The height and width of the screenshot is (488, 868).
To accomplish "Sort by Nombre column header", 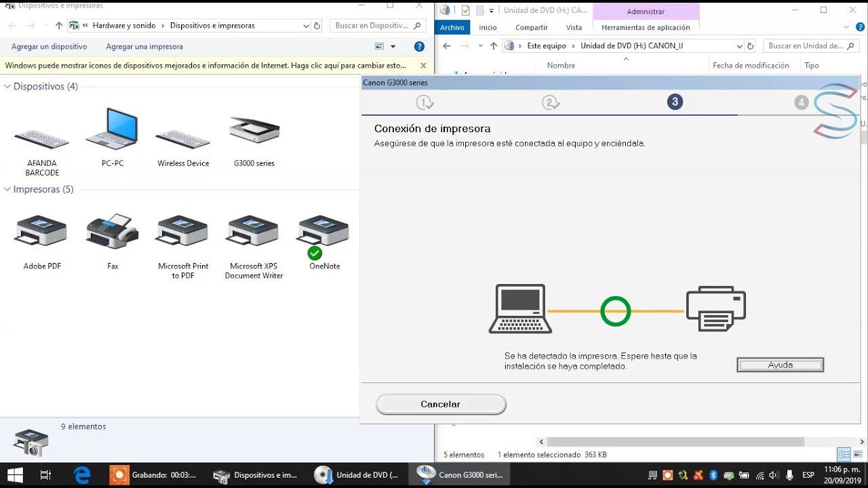I will coord(561,66).
